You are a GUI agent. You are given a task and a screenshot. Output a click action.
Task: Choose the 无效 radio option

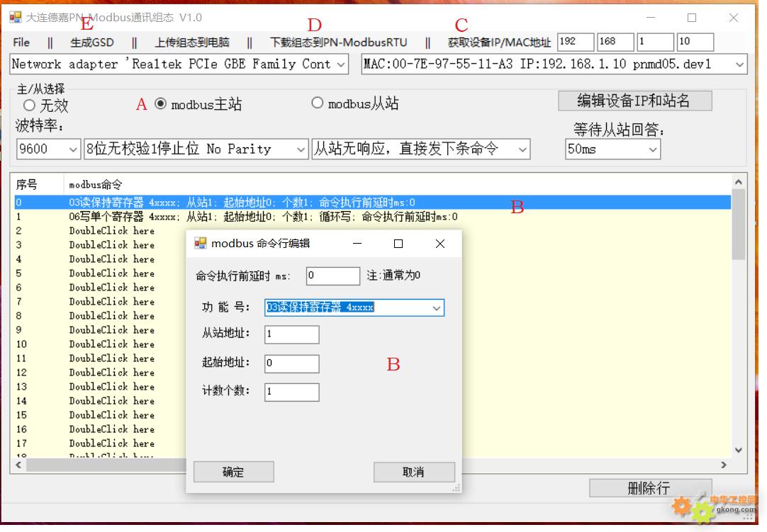coord(29,106)
